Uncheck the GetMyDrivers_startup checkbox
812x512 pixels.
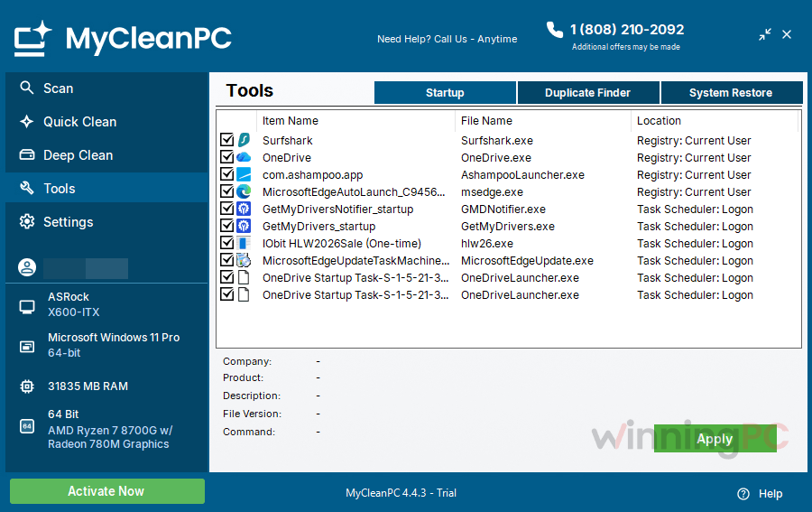tap(226, 226)
